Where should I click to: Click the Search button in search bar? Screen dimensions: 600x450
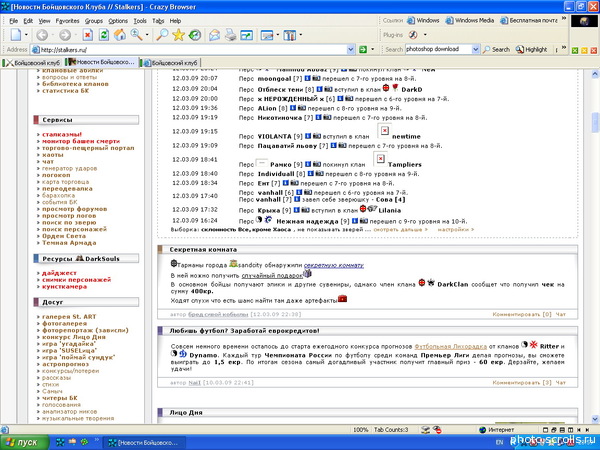(496, 49)
